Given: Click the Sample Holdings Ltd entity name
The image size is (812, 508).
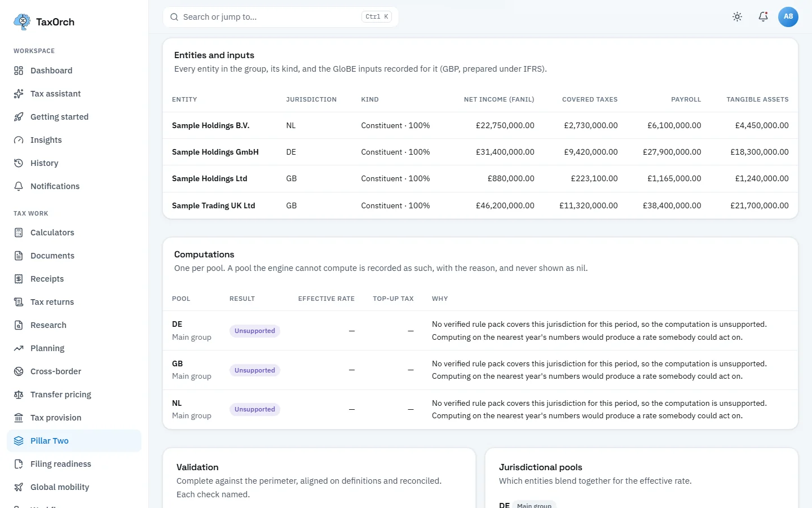Looking at the screenshot, I should point(210,178).
